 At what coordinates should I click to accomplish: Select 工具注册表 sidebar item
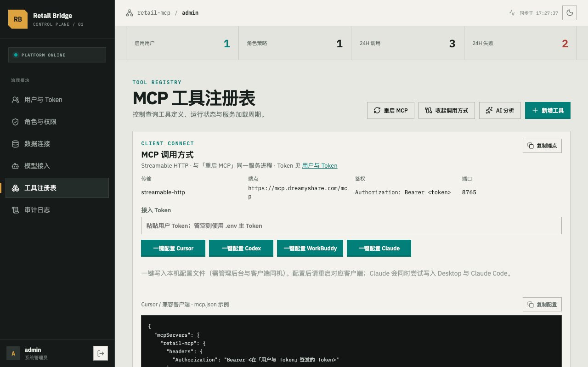pyautogui.click(x=57, y=188)
